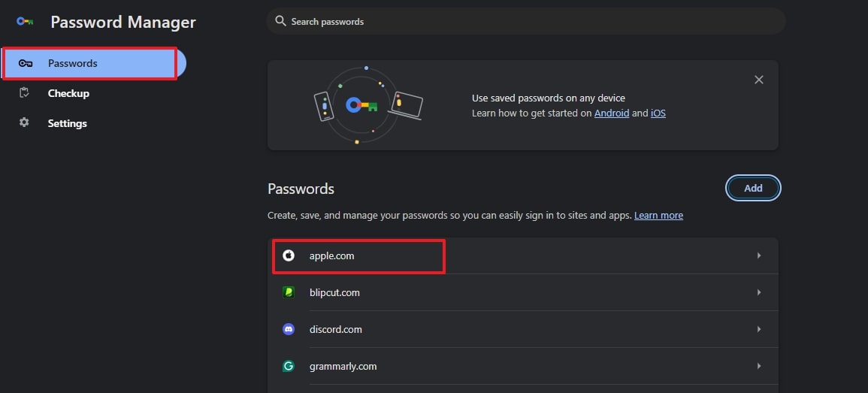Click the Settings gear icon

(25, 122)
